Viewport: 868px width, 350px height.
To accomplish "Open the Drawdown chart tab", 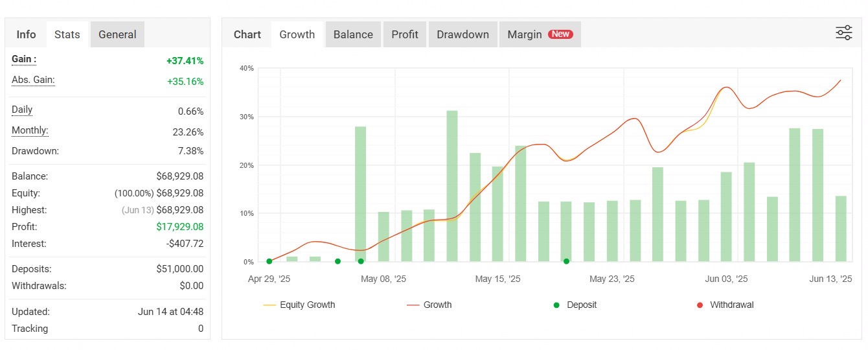I will click(x=463, y=34).
